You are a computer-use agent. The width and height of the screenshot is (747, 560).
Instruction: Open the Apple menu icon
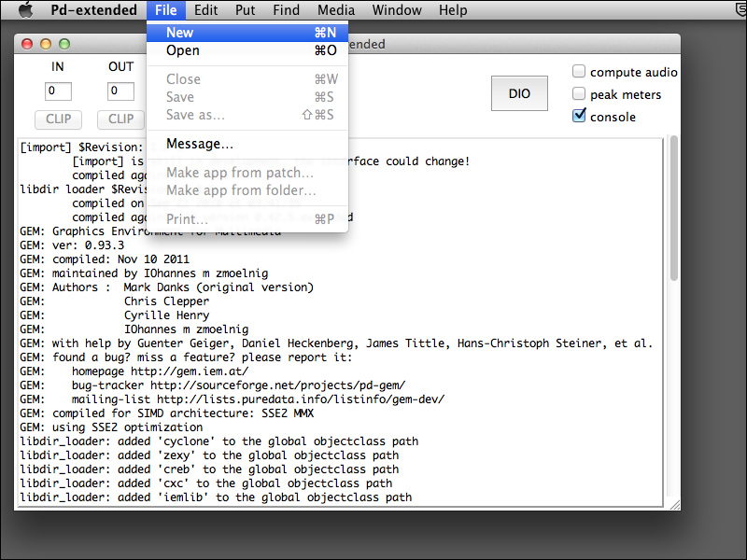26,10
